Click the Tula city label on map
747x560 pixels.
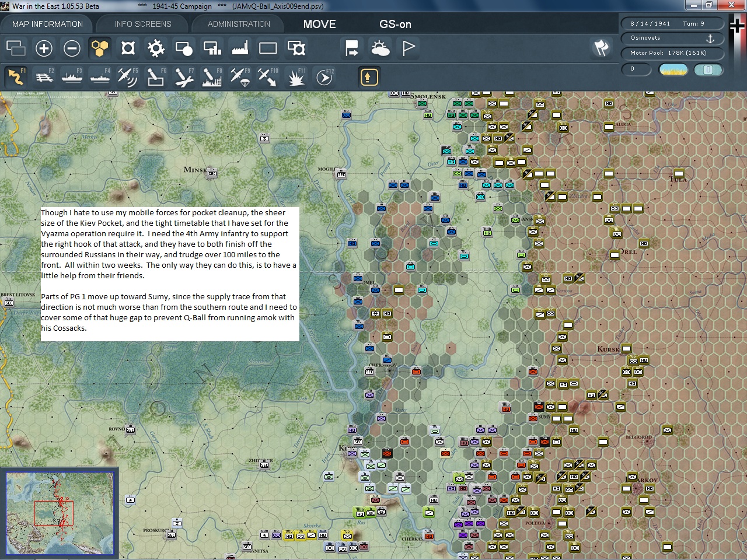tap(678, 179)
